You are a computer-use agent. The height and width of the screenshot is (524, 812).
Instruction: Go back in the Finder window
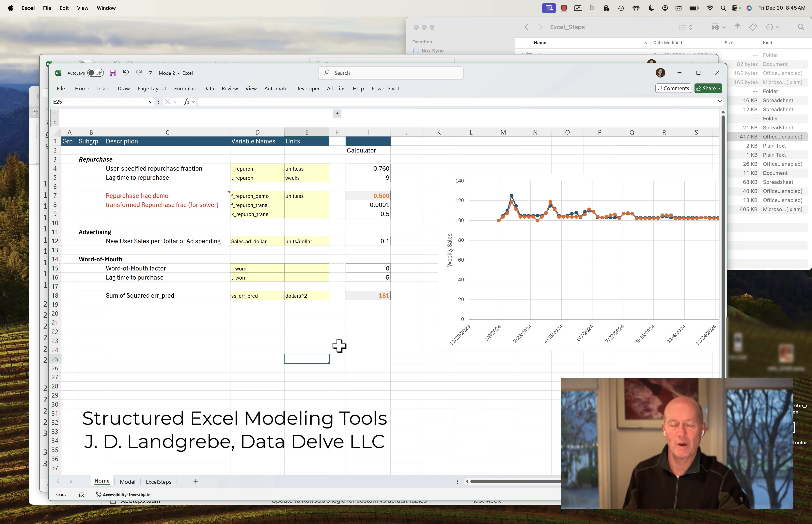(526, 27)
